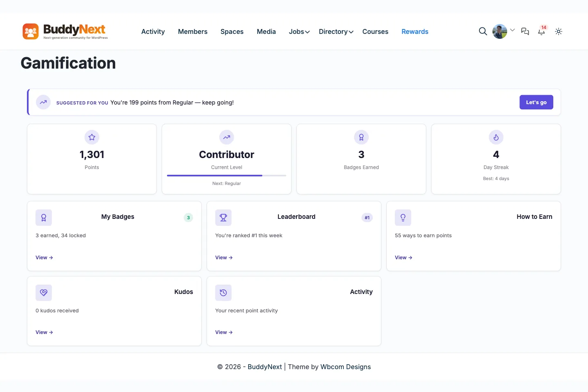Click the Activity card history clock icon
Screen dimensions: 588x392
tap(223, 293)
